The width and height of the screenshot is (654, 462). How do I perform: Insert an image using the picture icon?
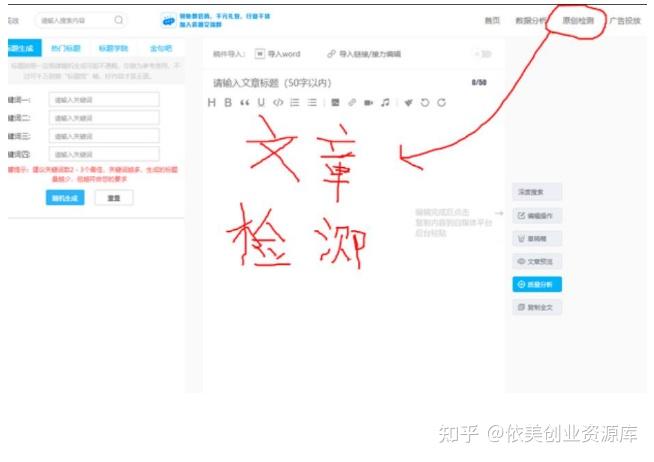(335, 103)
